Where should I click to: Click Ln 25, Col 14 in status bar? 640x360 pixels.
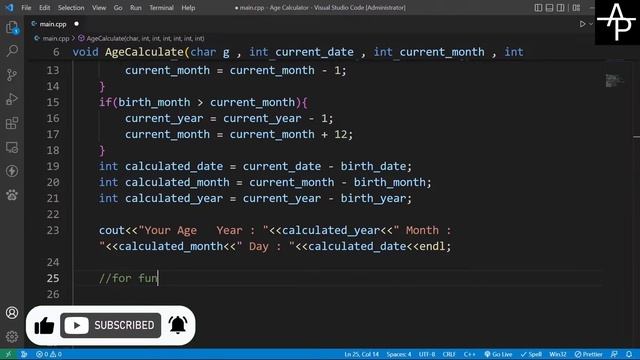pyautogui.click(x=361, y=354)
